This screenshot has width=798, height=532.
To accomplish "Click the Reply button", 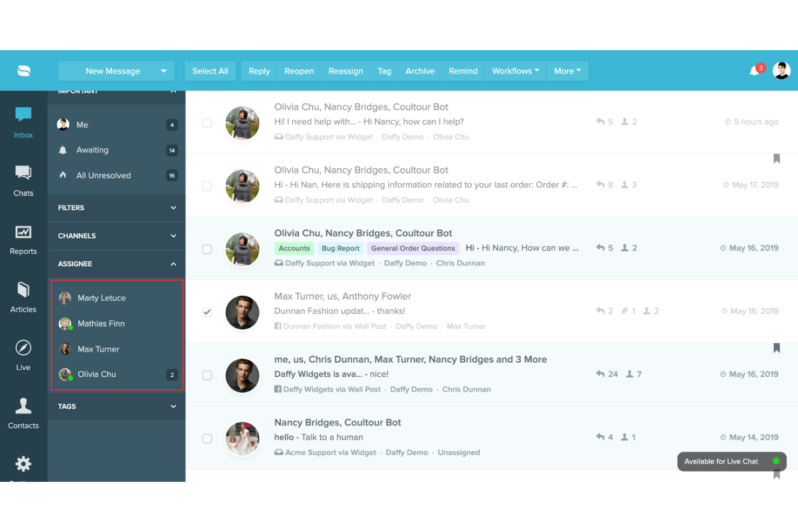I will [x=259, y=71].
